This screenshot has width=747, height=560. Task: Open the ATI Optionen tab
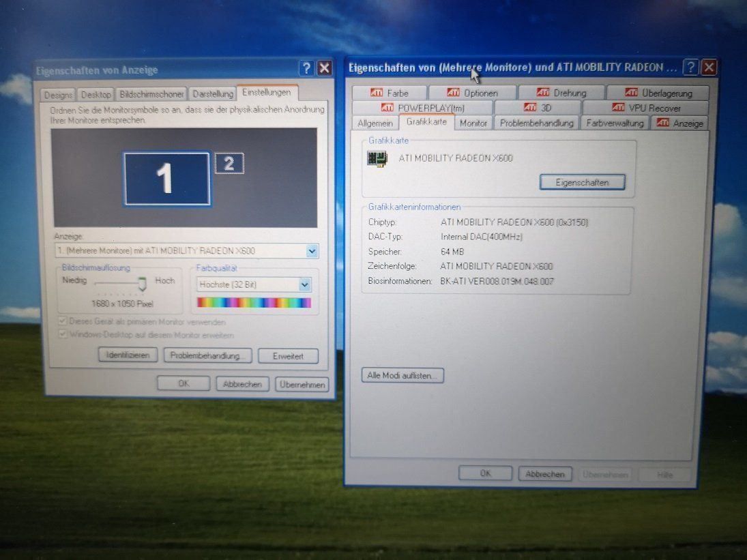point(472,93)
